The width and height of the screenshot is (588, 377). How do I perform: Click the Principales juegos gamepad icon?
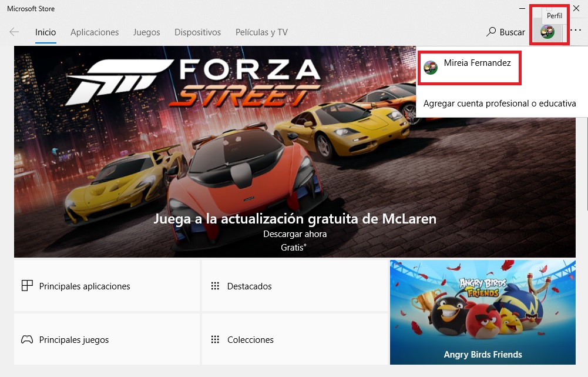pos(27,340)
